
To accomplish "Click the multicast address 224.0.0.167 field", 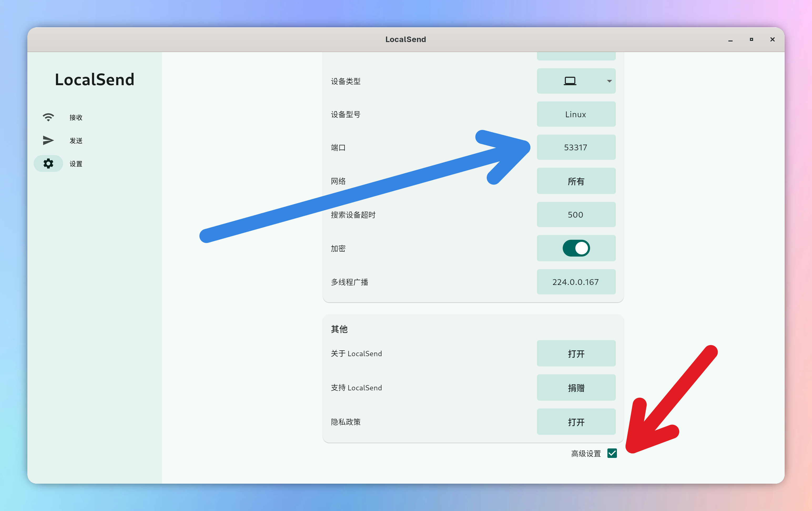I will coord(576,282).
